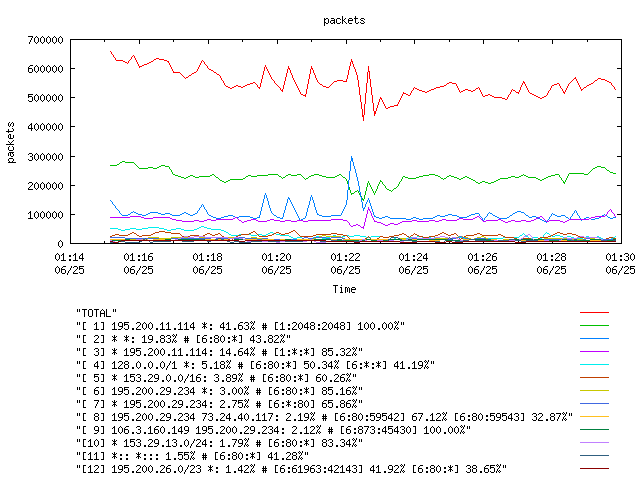The image size is (640, 480).
Task: Click the 01:20 06/25 time label
Action: [276, 264]
